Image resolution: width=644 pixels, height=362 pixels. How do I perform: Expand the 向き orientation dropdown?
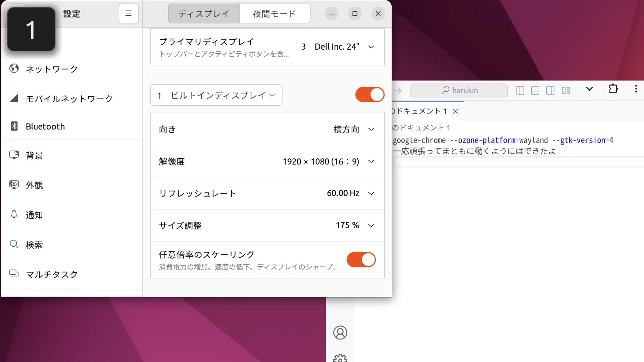pos(371,129)
